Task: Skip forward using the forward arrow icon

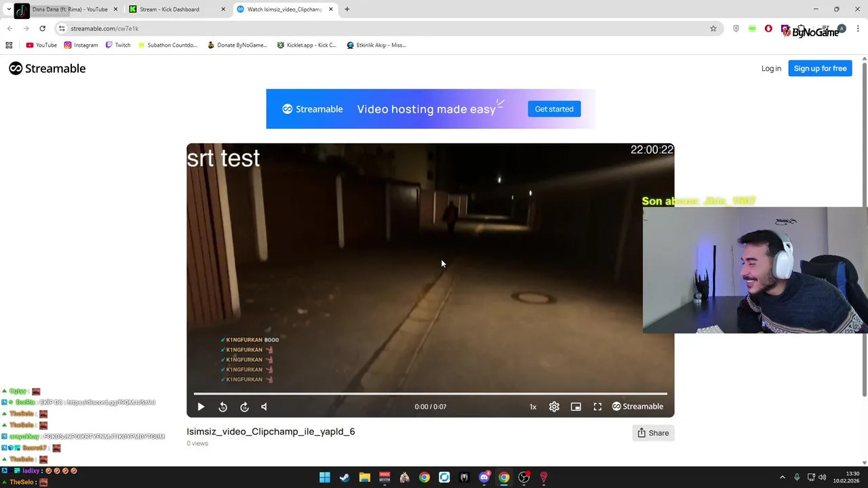Action: (x=244, y=407)
